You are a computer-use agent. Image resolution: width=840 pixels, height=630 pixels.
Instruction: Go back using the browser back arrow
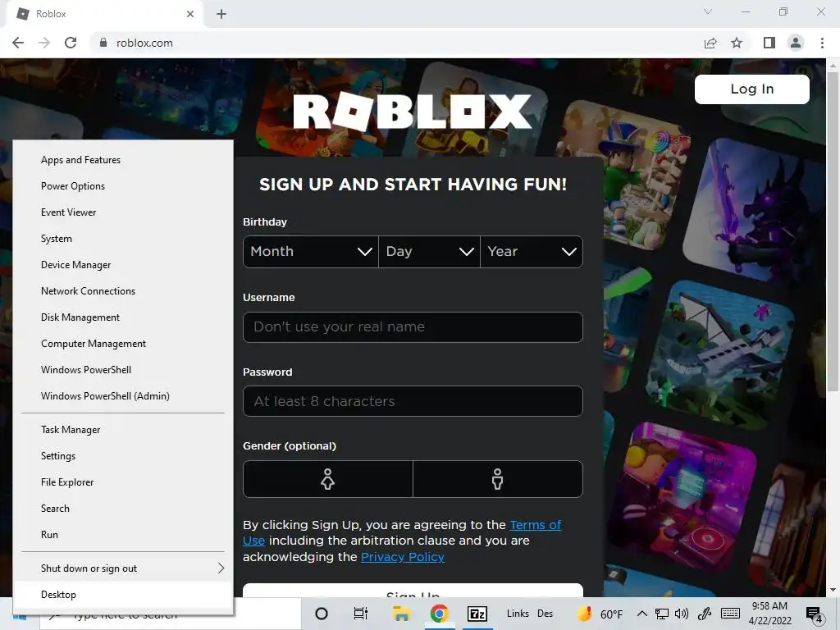(18, 43)
